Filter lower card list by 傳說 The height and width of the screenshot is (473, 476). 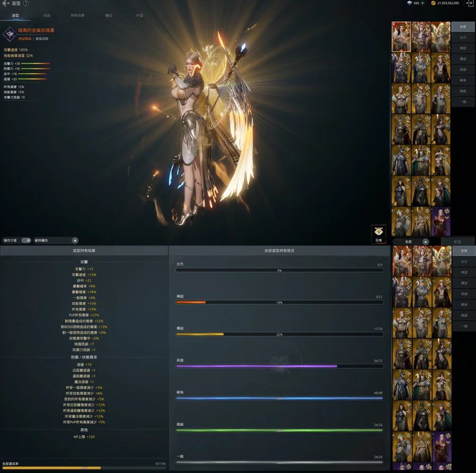tap(464, 283)
